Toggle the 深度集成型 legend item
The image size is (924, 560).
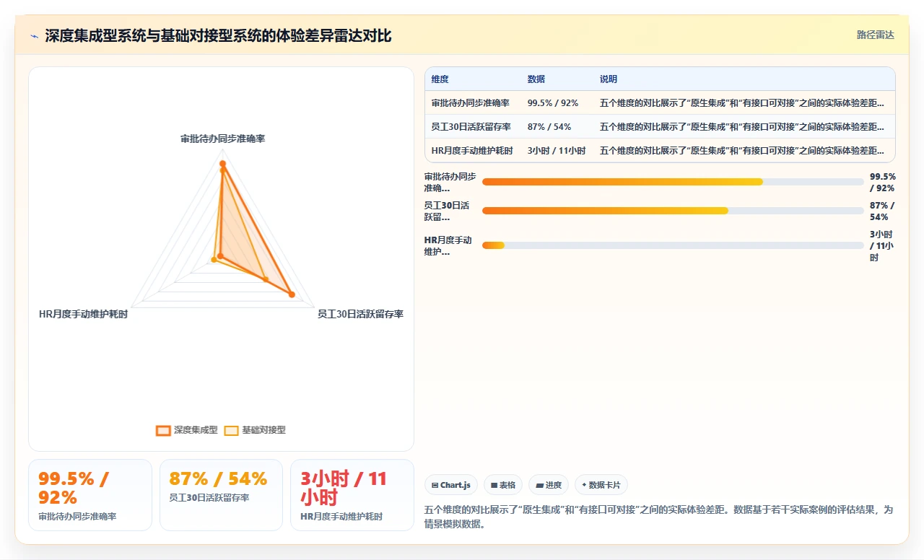(x=187, y=430)
